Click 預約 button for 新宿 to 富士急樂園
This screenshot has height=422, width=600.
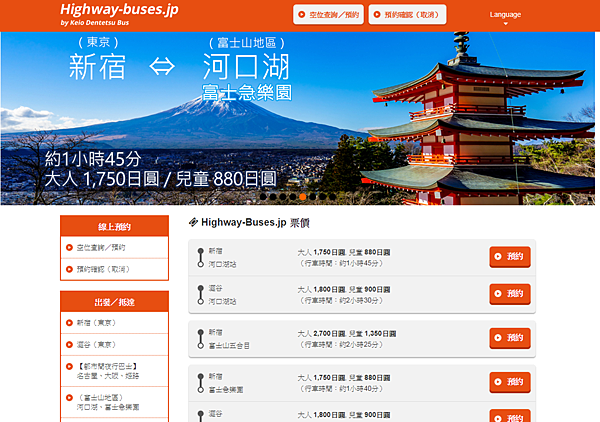coord(510,382)
